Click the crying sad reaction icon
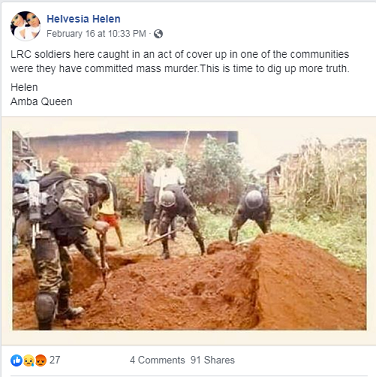This screenshot has width=376, height=377. coord(28,360)
